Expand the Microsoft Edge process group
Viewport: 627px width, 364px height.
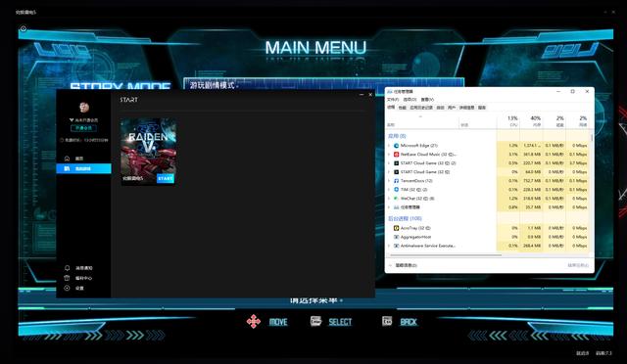coord(389,146)
